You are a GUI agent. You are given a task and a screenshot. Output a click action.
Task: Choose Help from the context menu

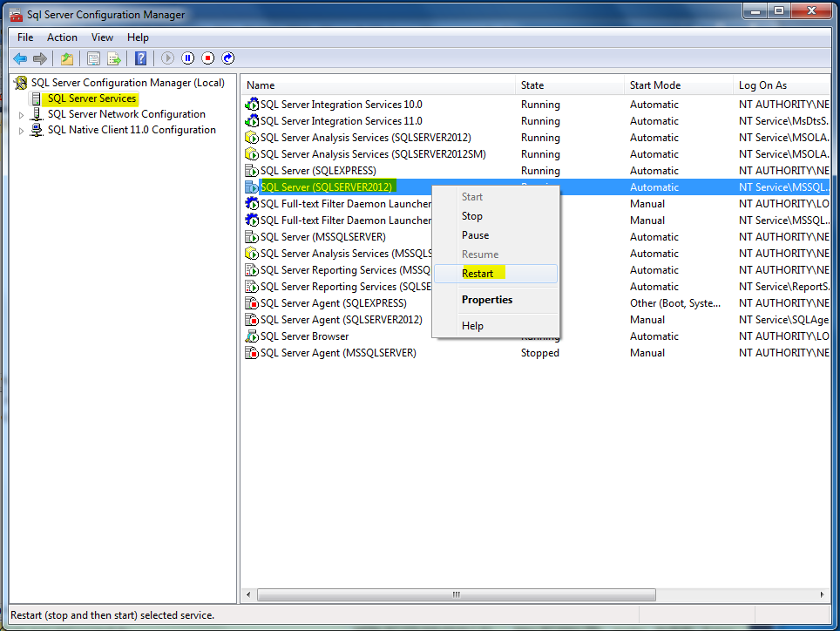[496, 326]
